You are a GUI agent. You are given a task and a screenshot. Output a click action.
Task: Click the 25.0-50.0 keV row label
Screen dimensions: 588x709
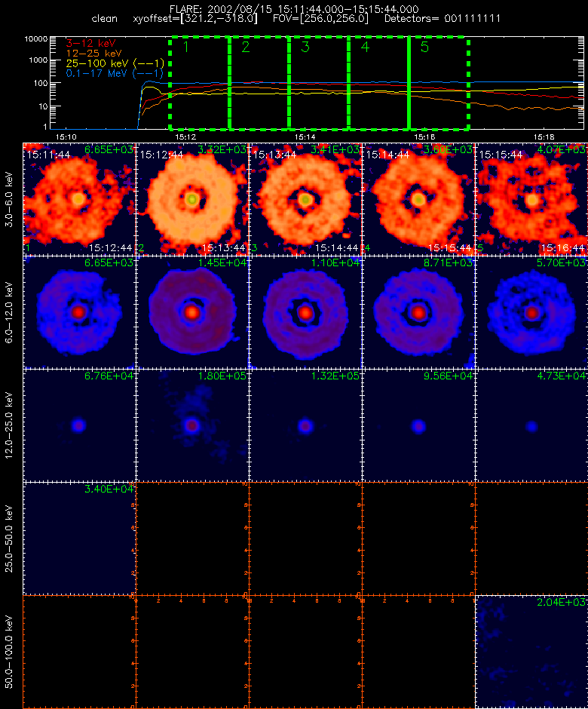[9, 539]
